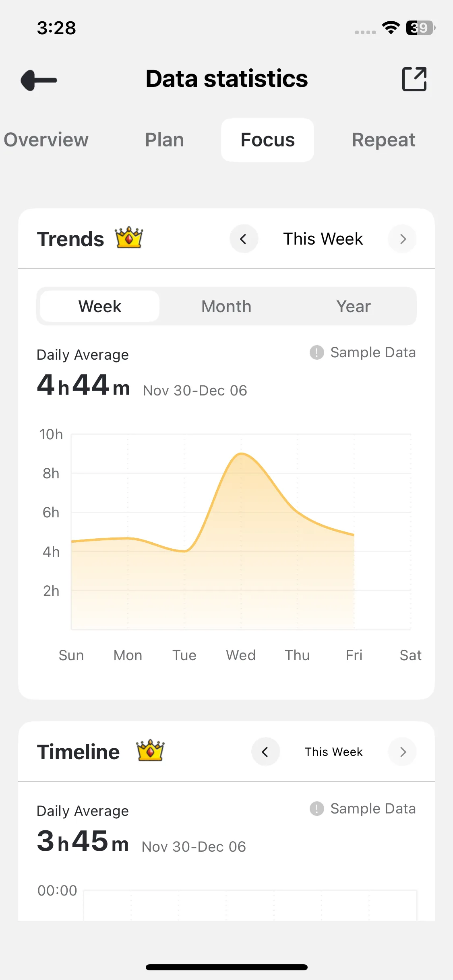Go to previous week in Timeline
Image resolution: width=453 pixels, height=980 pixels.
265,751
